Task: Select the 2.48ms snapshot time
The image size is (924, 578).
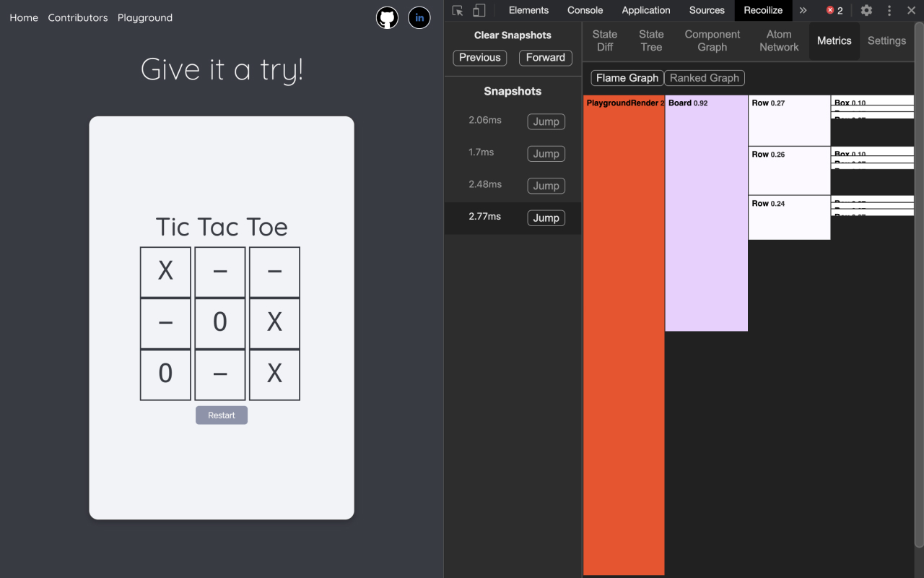Action: [485, 184]
